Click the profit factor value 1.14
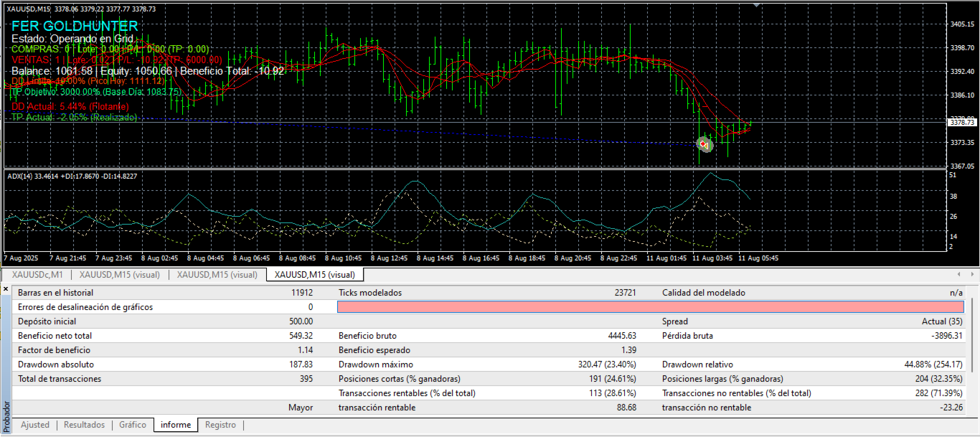 pos(306,350)
